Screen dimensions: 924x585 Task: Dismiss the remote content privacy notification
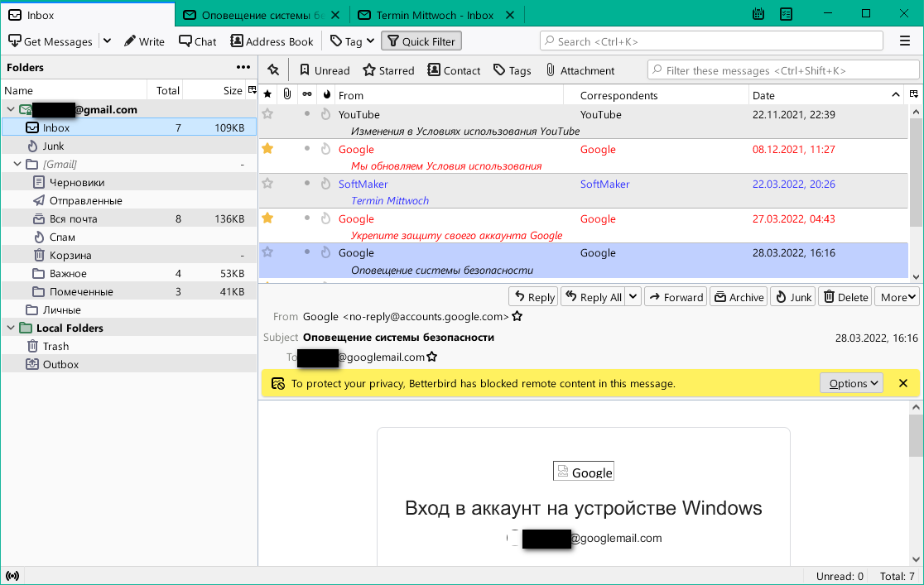[x=902, y=384]
